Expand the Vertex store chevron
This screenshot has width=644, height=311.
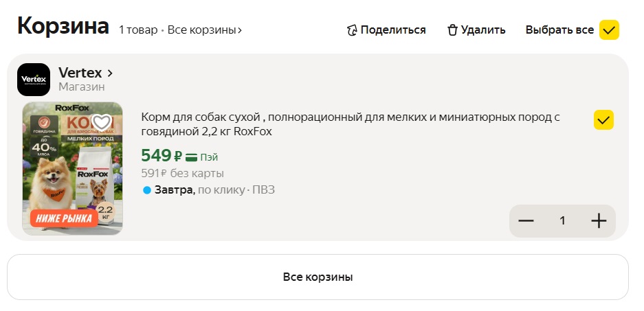(110, 73)
